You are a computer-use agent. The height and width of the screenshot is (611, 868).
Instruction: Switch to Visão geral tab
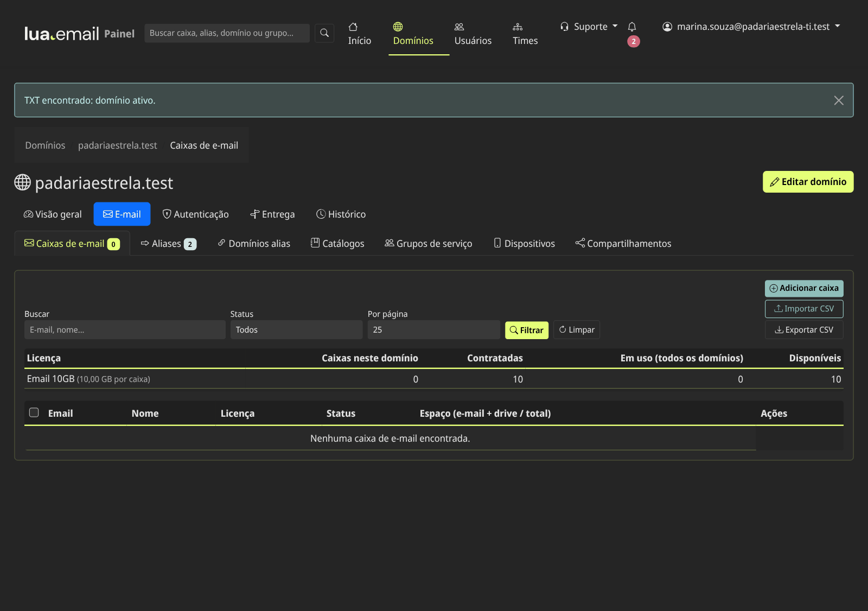pos(53,214)
